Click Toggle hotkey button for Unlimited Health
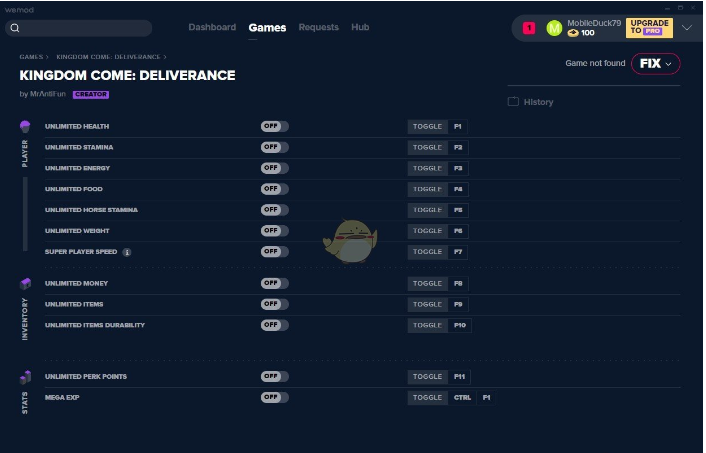This screenshot has width=706, height=453. [x=428, y=127]
